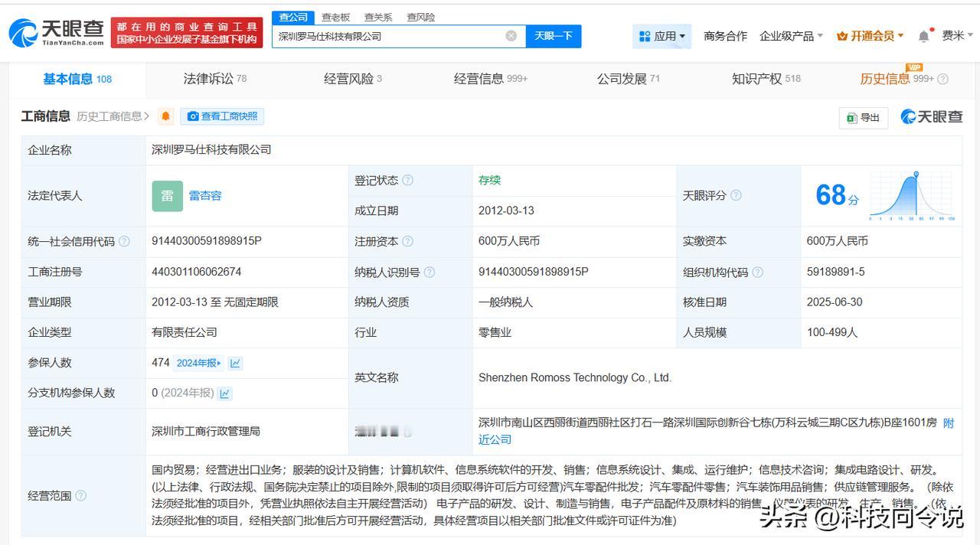
Task: Open the 应用 dropdown menu
Action: [x=661, y=36]
